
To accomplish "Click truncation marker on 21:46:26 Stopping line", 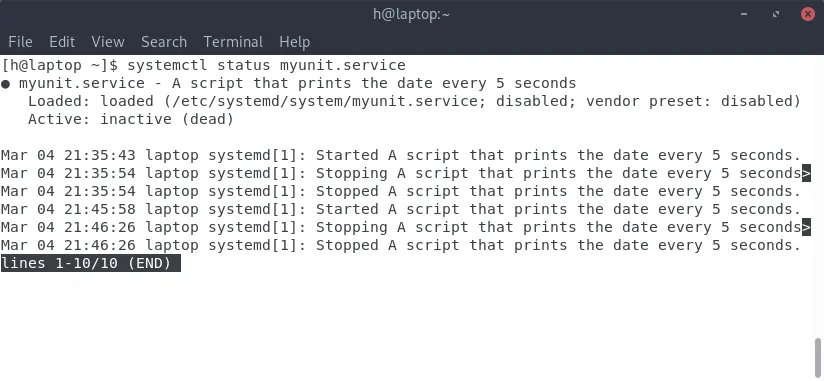I will click(806, 228).
